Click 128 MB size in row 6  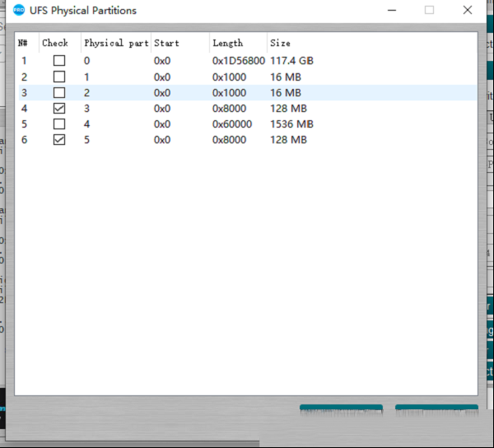click(x=288, y=139)
